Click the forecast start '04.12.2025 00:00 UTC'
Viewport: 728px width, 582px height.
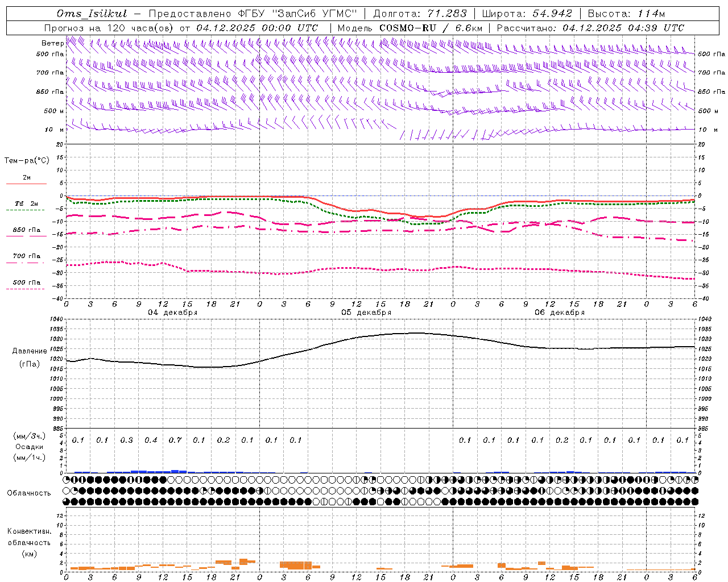[x=257, y=28]
